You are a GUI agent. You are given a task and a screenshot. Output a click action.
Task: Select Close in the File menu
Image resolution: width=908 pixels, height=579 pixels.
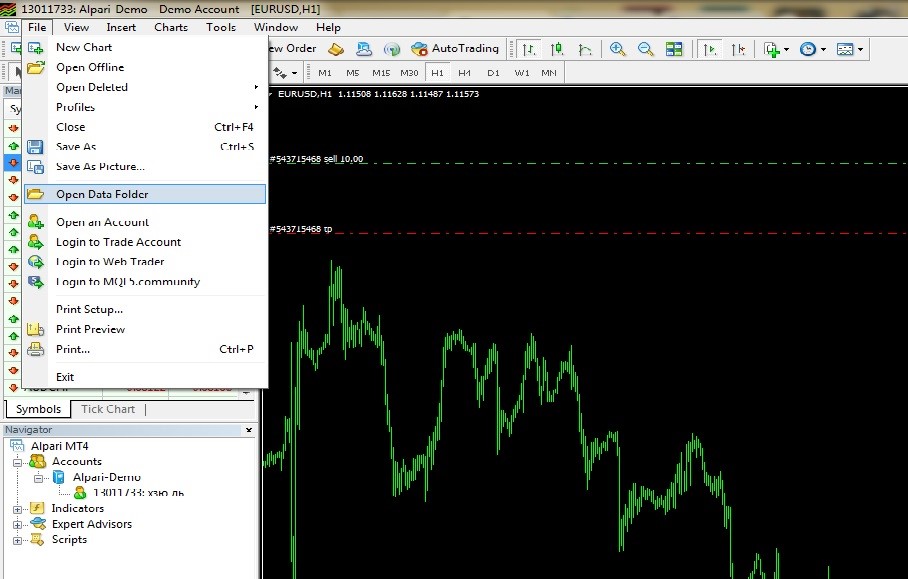pos(145,127)
